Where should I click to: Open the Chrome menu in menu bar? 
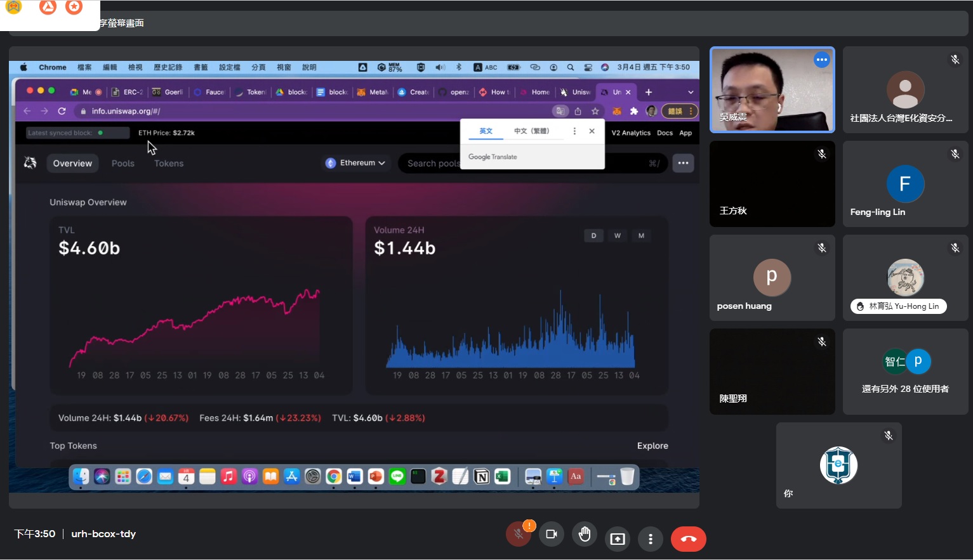[53, 67]
